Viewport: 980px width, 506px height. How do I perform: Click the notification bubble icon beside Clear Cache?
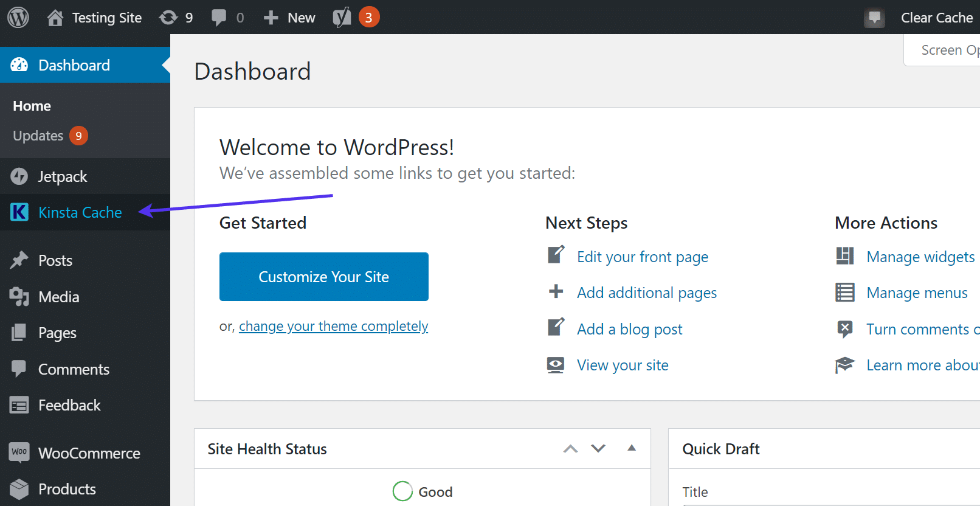tap(874, 18)
